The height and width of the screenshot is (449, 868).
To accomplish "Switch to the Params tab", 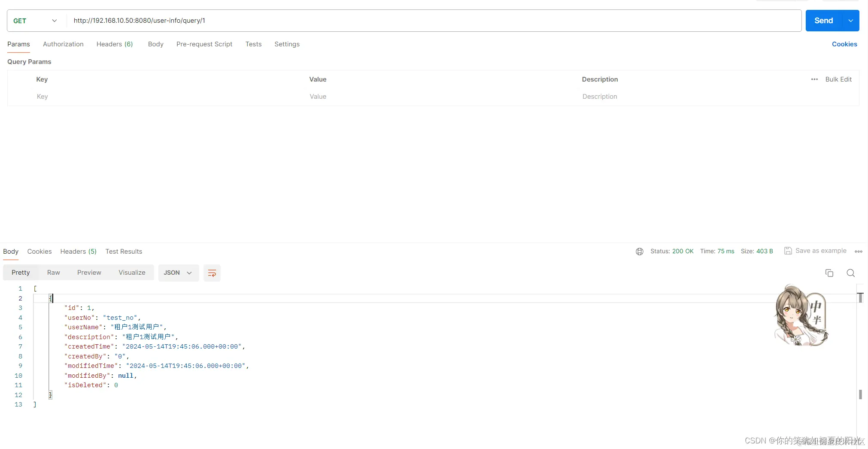I will [x=18, y=44].
